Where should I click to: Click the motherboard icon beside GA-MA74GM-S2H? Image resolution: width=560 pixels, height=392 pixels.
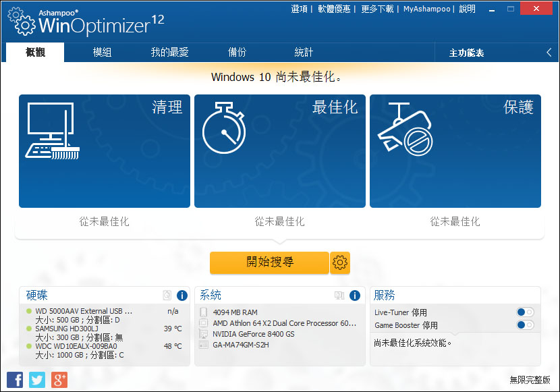(203, 345)
